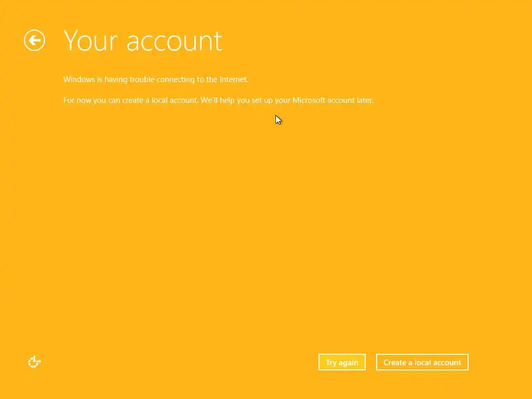532x399 pixels.
Task: Choose Create a local account
Action: point(422,362)
